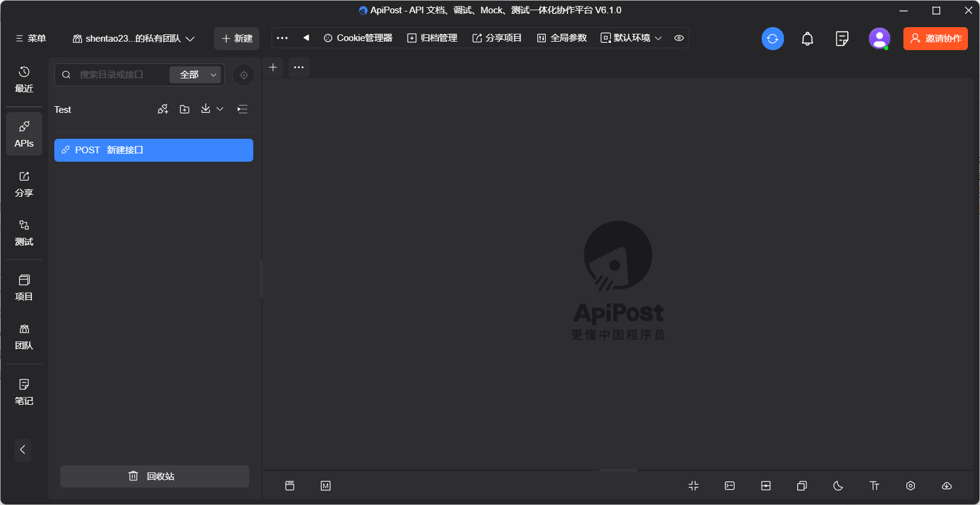The height and width of the screenshot is (505, 980).
Task: Expand the import options chevron
Action: tap(220, 109)
